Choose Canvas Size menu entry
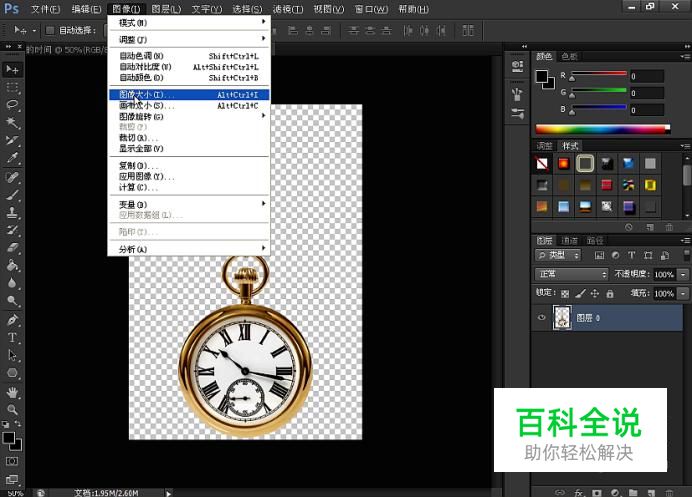The height and width of the screenshot is (497, 692). 189,105
